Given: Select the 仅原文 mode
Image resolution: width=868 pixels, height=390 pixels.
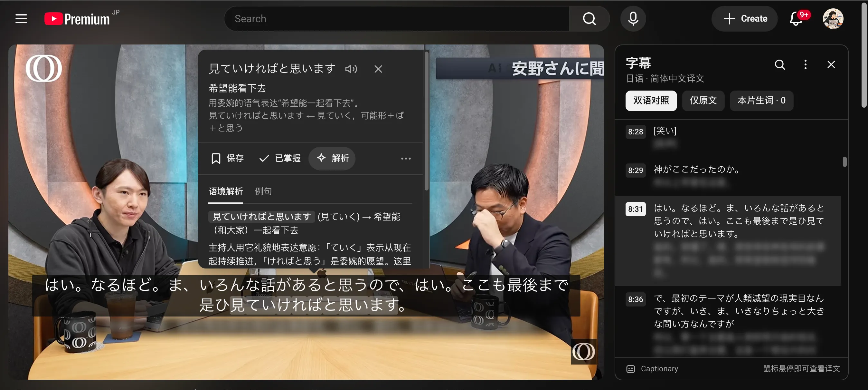Looking at the screenshot, I should pyautogui.click(x=703, y=101).
